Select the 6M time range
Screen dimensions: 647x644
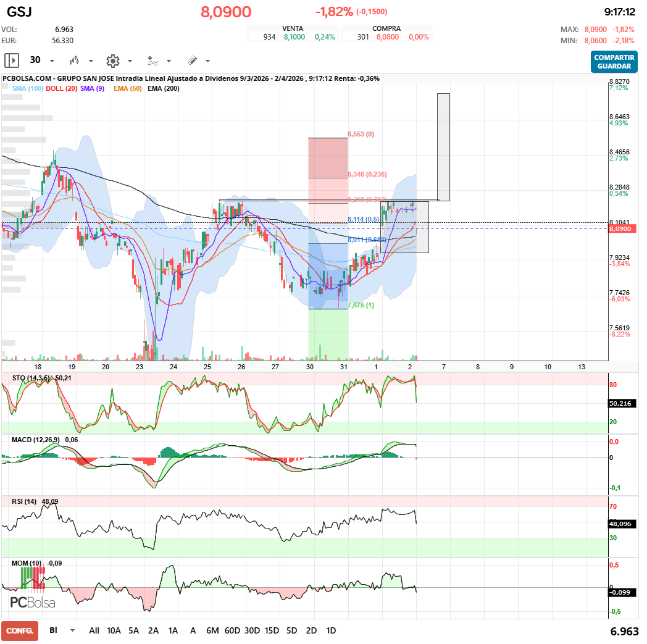(212, 631)
